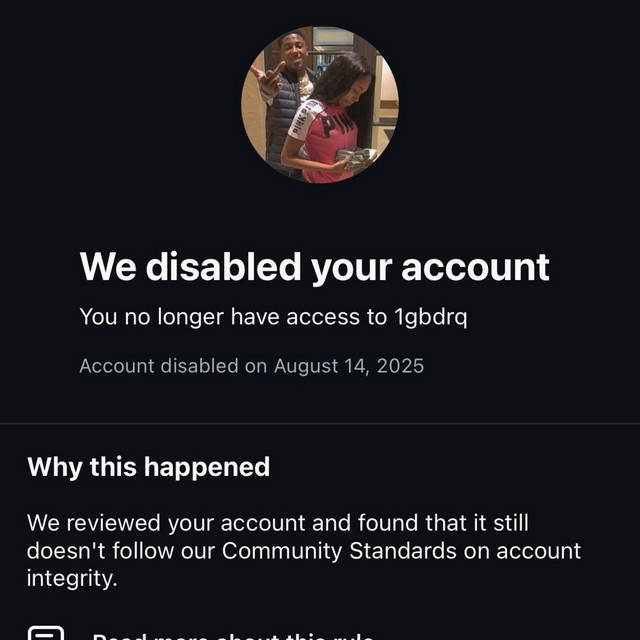Click the word account in the main heading
640x640 pixels.
pyautogui.click(x=475, y=267)
